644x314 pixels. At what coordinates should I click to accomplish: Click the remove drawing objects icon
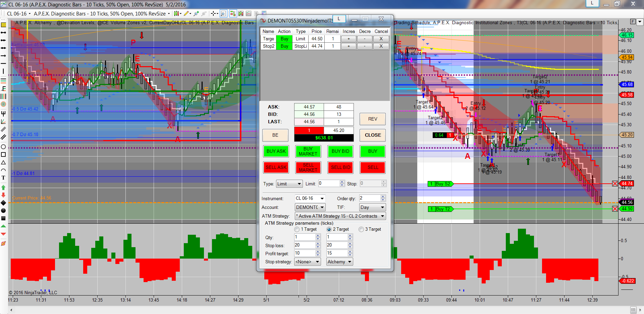pos(3,243)
